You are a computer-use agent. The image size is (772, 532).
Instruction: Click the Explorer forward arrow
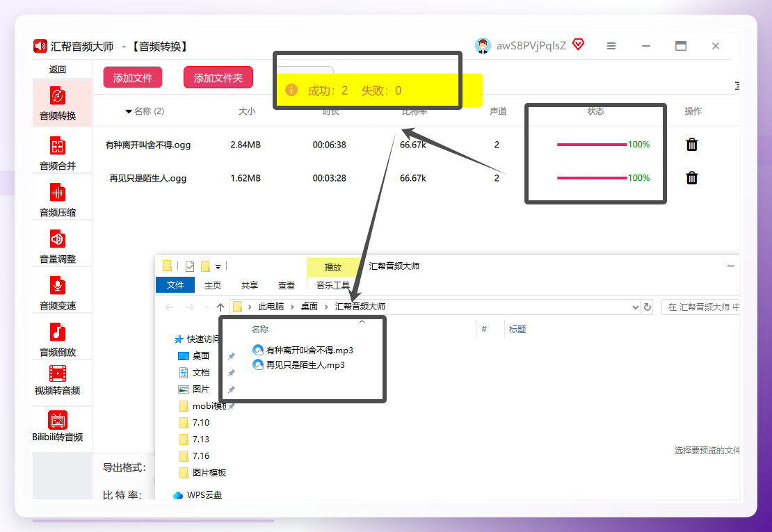pyautogui.click(x=190, y=307)
